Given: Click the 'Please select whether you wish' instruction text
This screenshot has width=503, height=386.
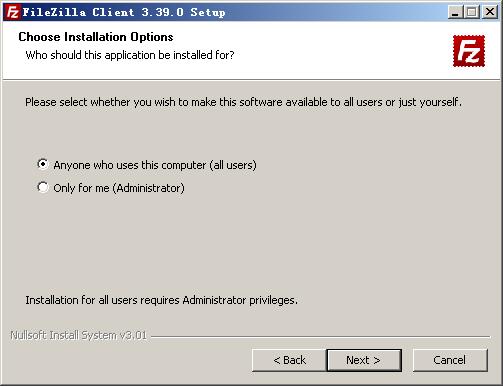Looking at the screenshot, I should 244,102.
